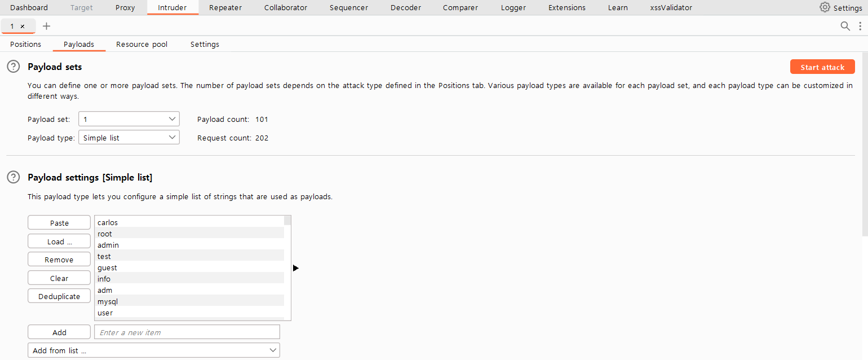Start the attack
This screenshot has height=360, width=868.
click(822, 67)
